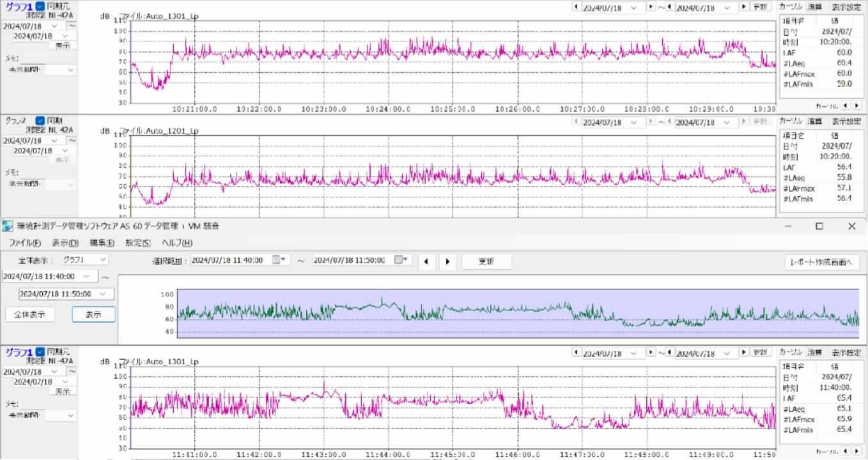
Task: Open the ファイル(F) menu
Action: 25,243
